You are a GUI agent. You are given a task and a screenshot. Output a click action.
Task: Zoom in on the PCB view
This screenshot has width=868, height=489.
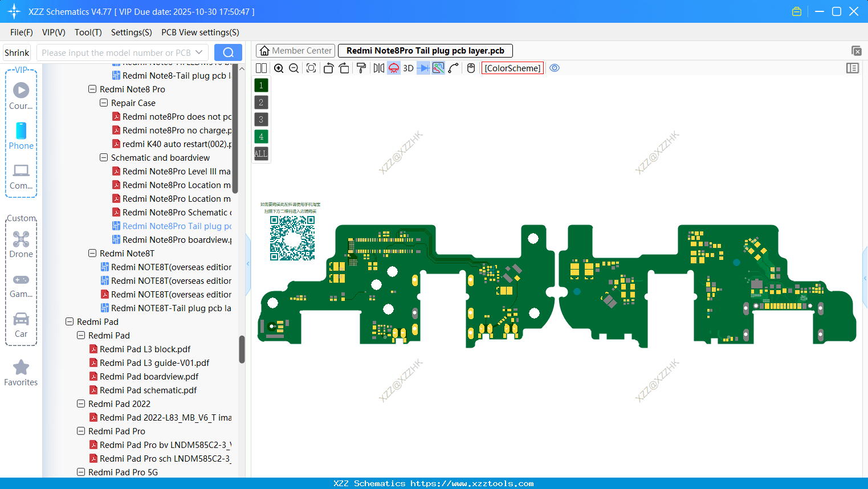[x=279, y=68]
